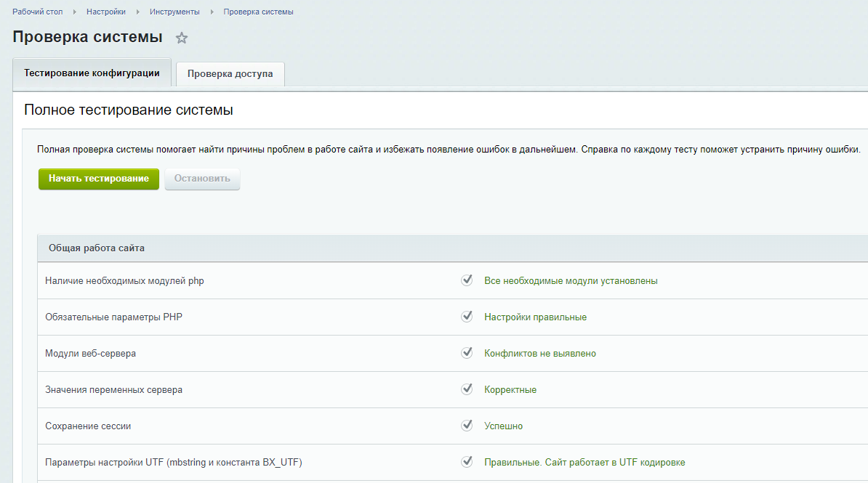Open Настройки in the breadcrumb
Viewport: 868px width, 483px height.
click(x=106, y=12)
